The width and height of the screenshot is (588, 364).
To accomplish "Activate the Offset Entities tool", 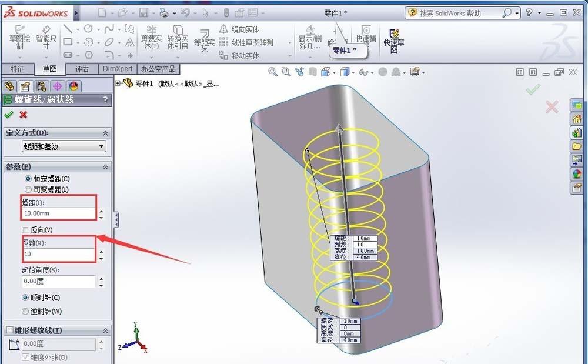I will (x=204, y=40).
